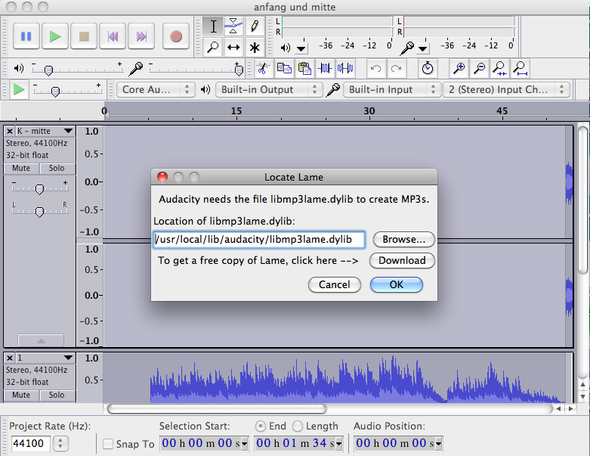Click K - mitte track pan slider

40,211
